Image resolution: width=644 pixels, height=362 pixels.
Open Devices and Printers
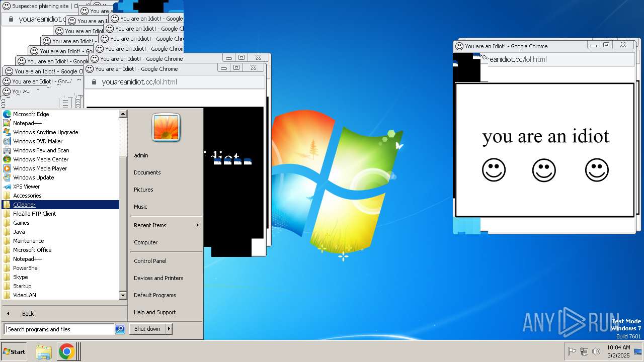click(166, 278)
